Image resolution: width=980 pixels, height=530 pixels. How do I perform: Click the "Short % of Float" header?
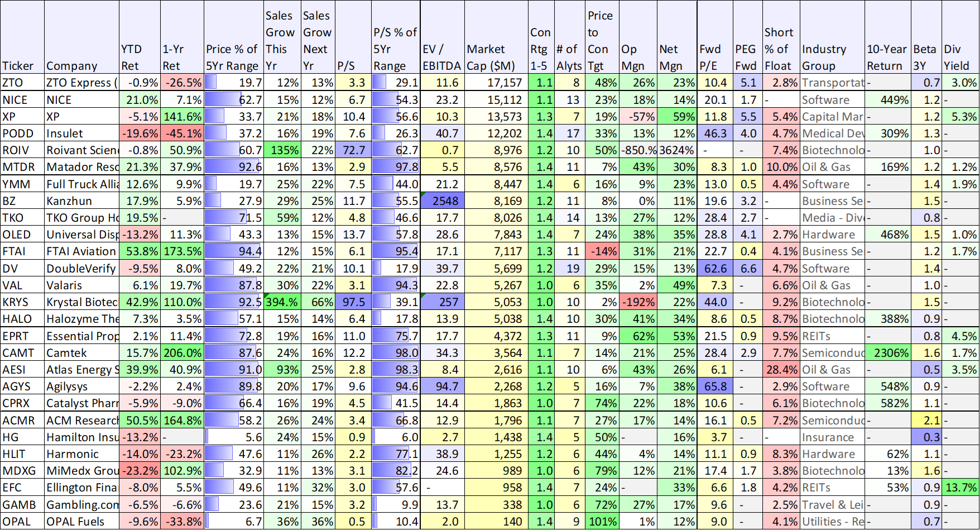[781, 37]
